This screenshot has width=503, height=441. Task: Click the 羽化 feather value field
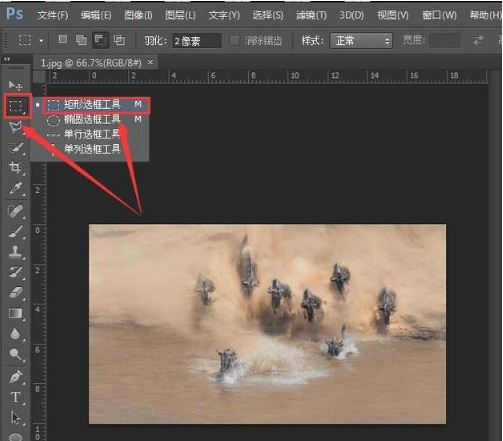tap(197, 41)
